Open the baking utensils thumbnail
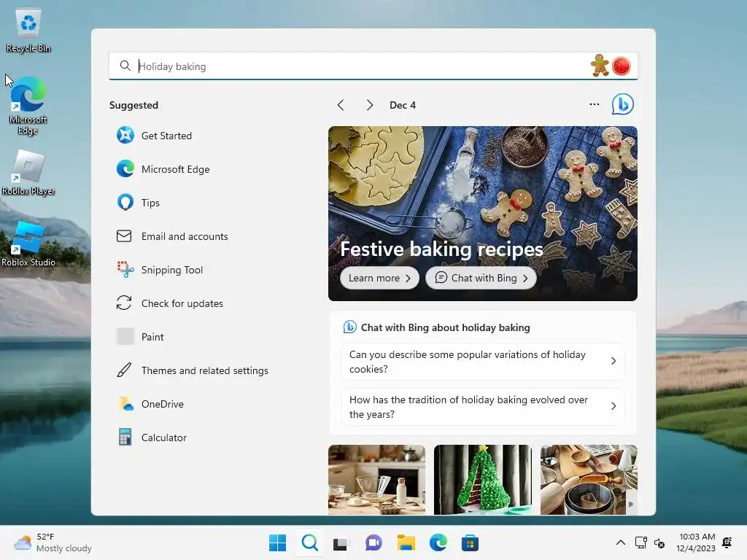747x560 pixels. point(589,480)
